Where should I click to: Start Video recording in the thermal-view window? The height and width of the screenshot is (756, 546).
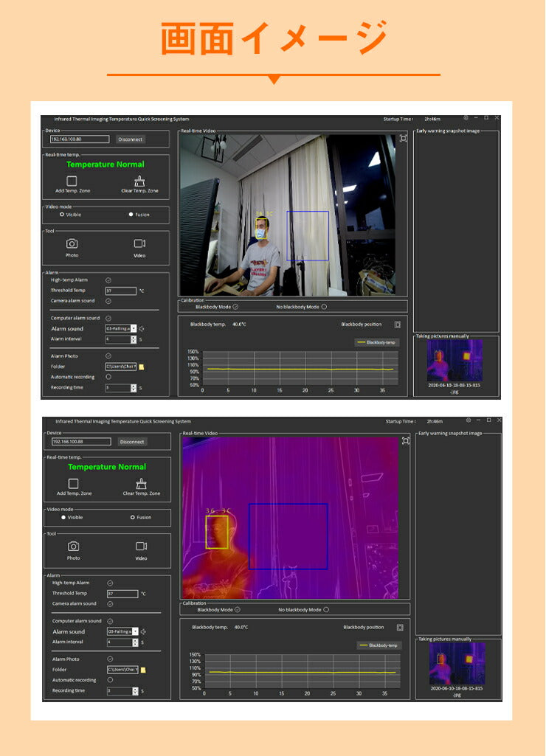[x=141, y=546]
